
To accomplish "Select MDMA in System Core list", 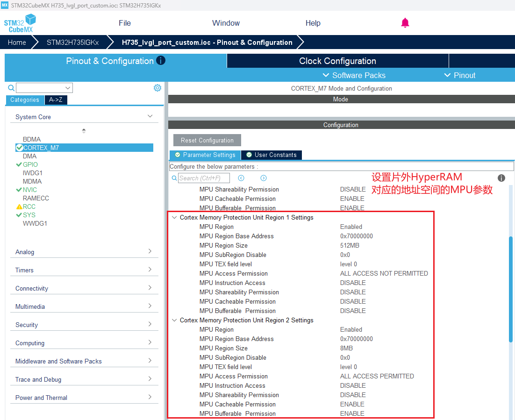I will pyautogui.click(x=32, y=181).
